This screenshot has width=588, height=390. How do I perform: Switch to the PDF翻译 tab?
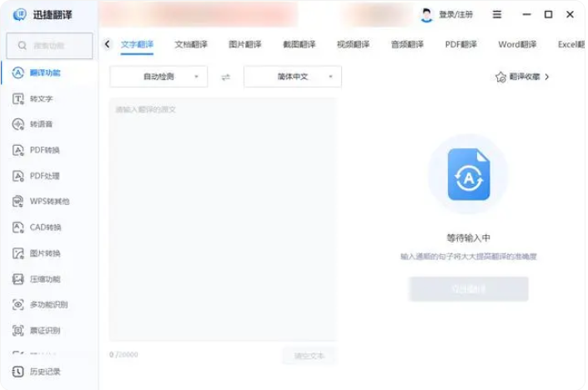pyautogui.click(x=461, y=44)
